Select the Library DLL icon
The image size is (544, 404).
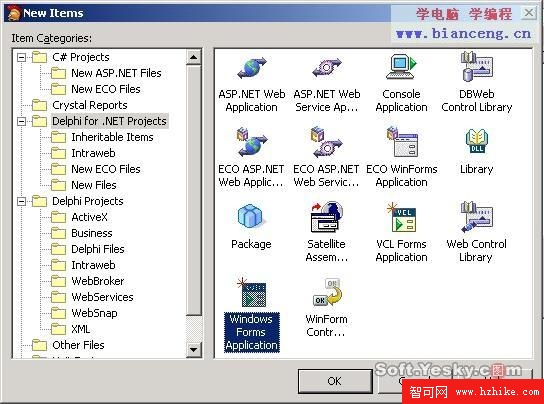coord(476,142)
